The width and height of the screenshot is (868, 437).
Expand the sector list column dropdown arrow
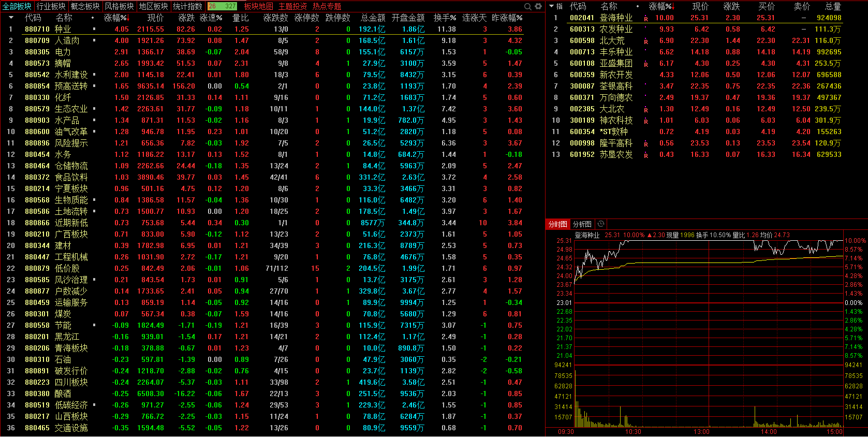pos(11,18)
